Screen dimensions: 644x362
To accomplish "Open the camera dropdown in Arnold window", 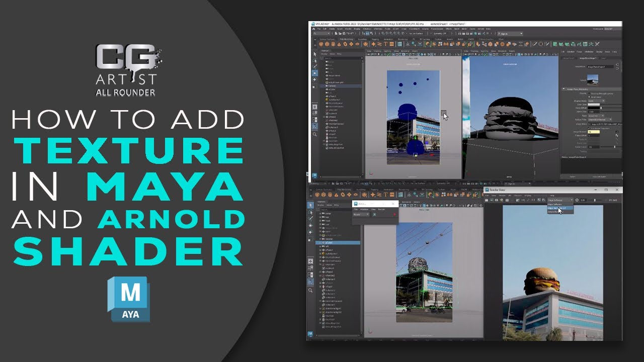I will (x=361, y=215).
